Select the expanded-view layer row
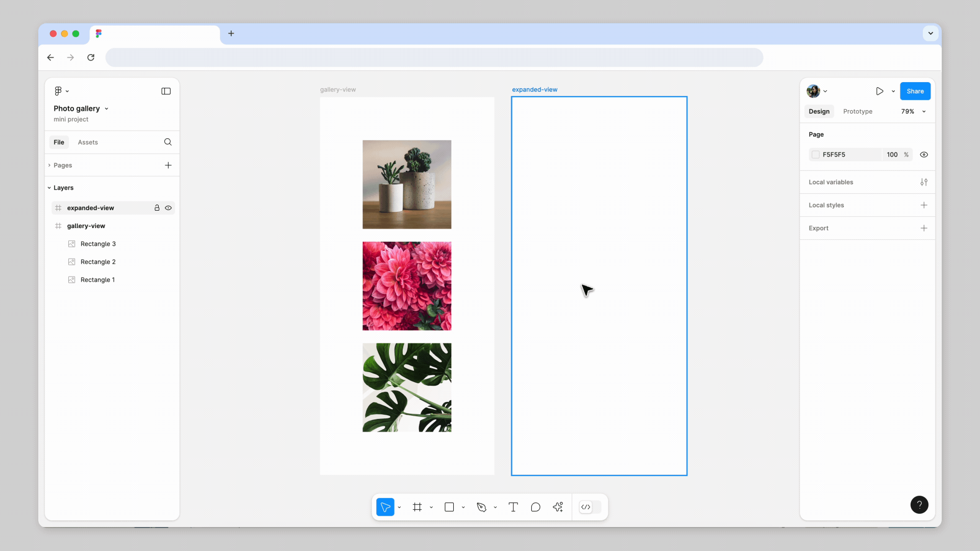980x551 pixels. [113, 208]
